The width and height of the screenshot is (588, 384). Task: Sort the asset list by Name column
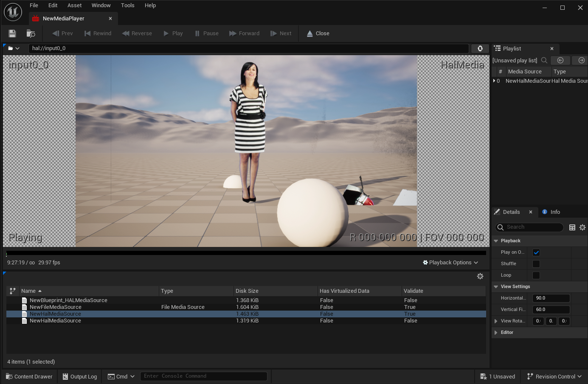89,291
